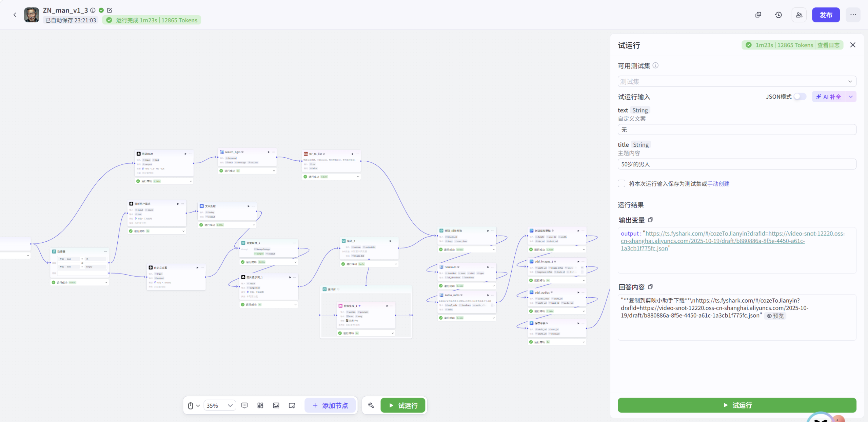Expand the AI 补全 dropdown arrow
868x422 pixels.
click(851, 97)
